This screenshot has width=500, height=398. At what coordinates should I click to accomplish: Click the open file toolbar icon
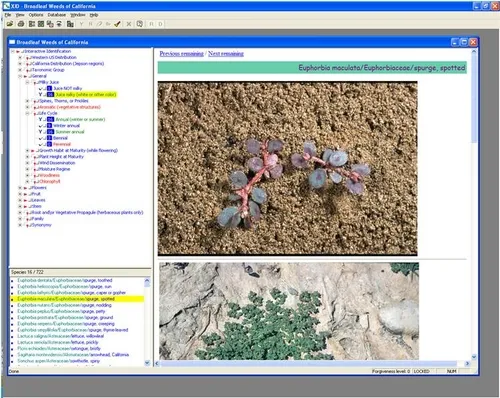(10, 24)
